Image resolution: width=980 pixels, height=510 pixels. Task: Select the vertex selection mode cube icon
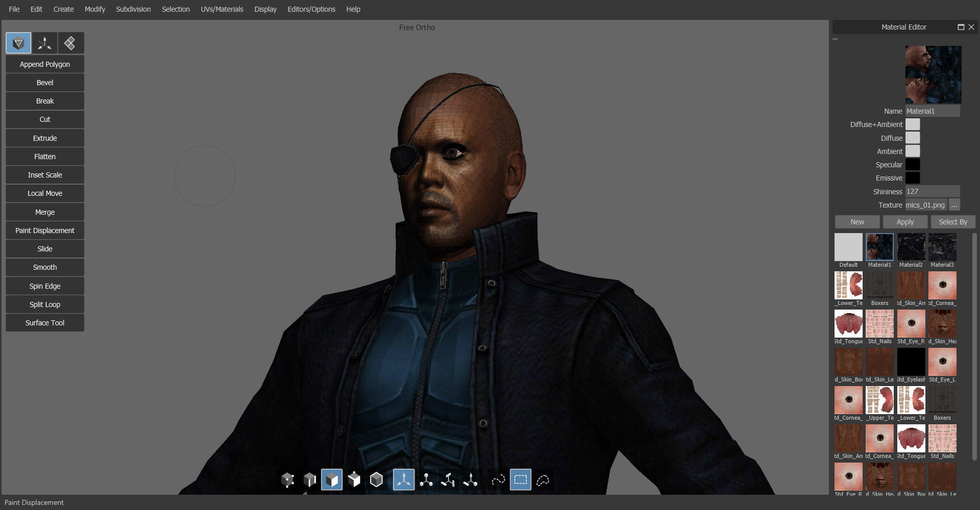[288, 480]
